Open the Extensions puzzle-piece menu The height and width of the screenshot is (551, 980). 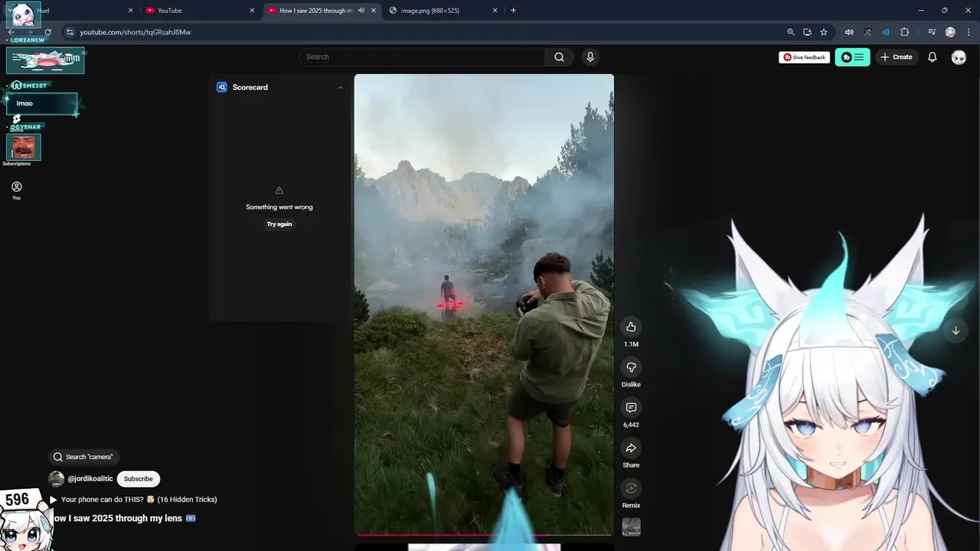[904, 32]
